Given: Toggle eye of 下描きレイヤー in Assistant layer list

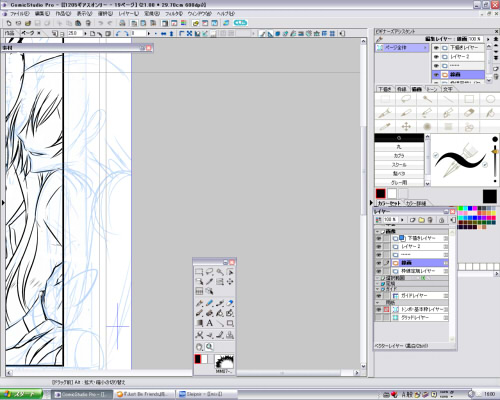Looking at the screenshot, I should click(436, 48).
